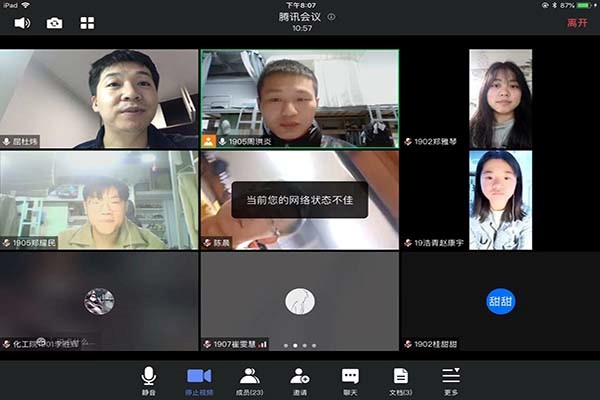Select the 19浩青赵康宇 video tile
This screenshot has height=400, width=600.
[x=499, y=199]
